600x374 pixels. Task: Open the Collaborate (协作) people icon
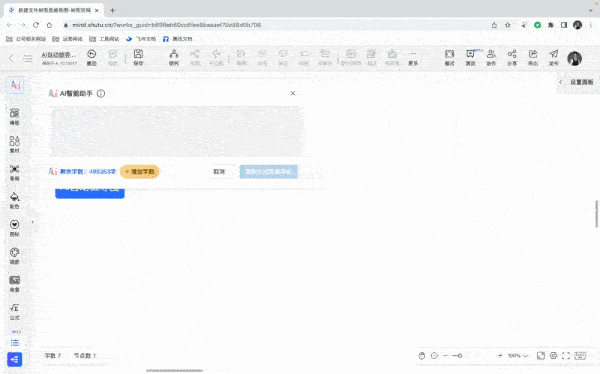coord(491,57)
